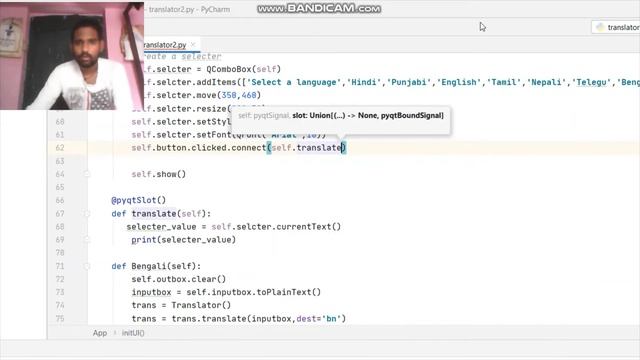Click the print(selecter_value) statement

tap(183, 240)
